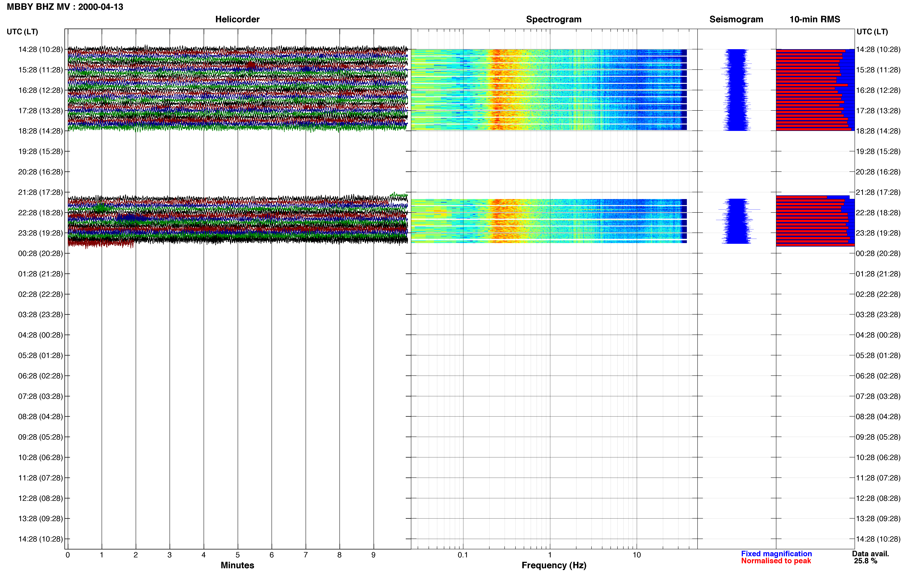
Task: Click the 'Frequency (Hz)' x-axis label
Action: point(554,565)
